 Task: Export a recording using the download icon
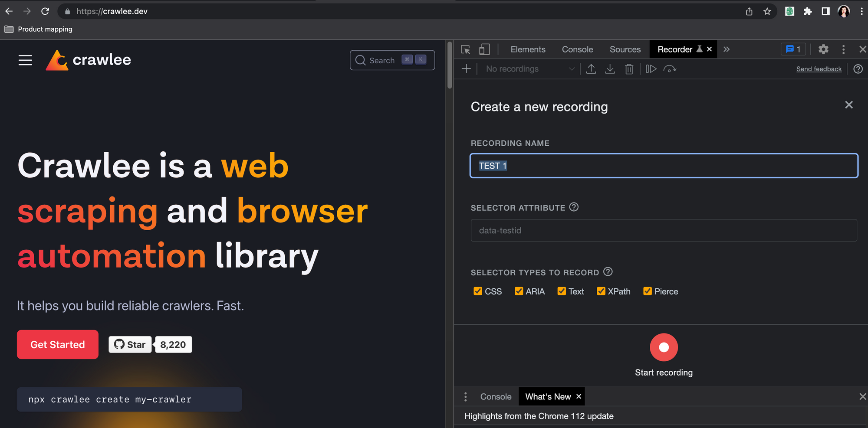pos(610,69)
